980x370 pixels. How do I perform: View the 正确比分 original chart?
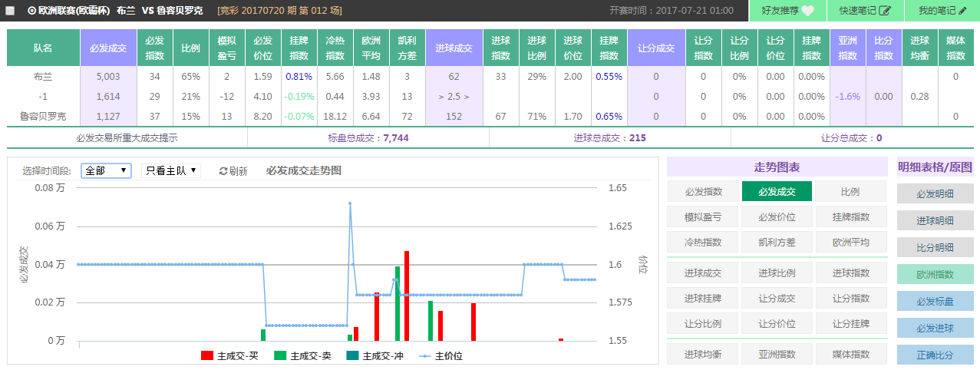tap(935, 355)
